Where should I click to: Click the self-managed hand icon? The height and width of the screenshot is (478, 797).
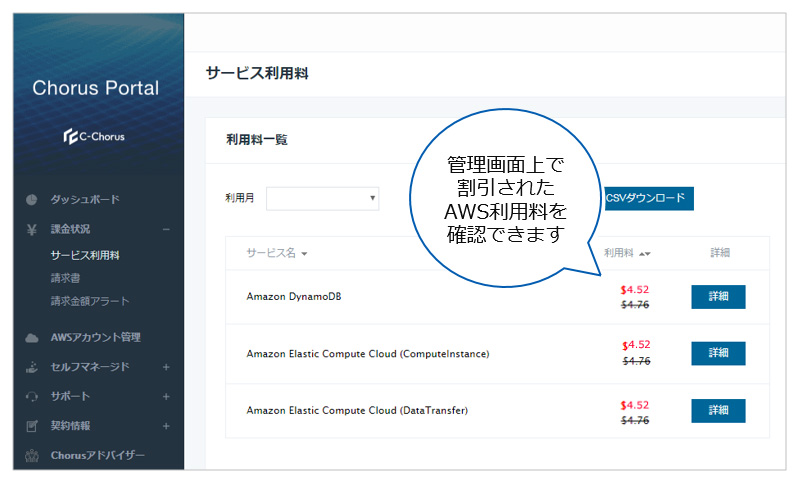[x=32, y=367]
